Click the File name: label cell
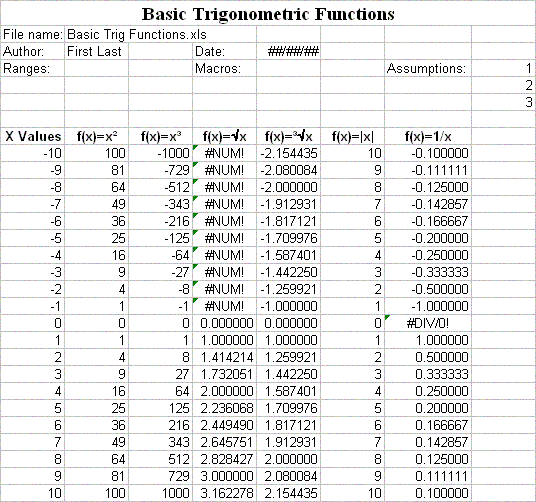The width and height of the screenshot is (536, 502). click(32, 34)
